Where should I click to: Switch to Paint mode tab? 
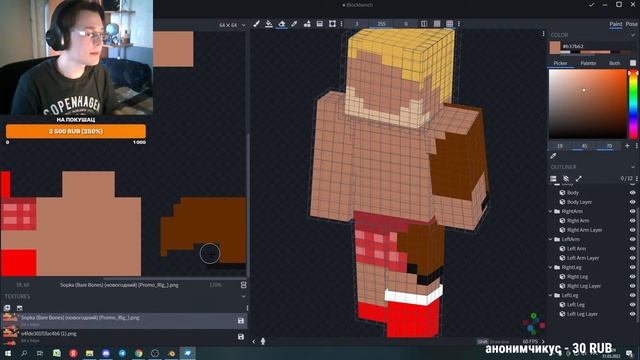tap(616, 24)
